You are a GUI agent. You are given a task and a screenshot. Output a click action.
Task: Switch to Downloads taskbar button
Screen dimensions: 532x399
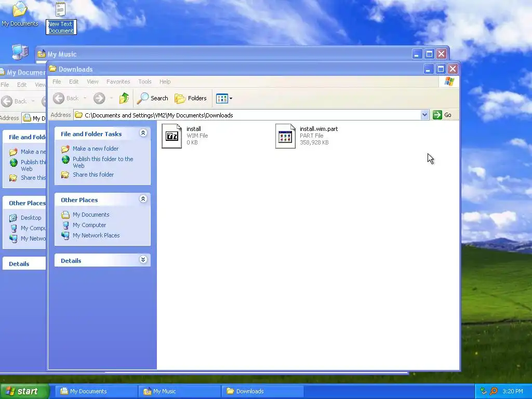[262, 392]
